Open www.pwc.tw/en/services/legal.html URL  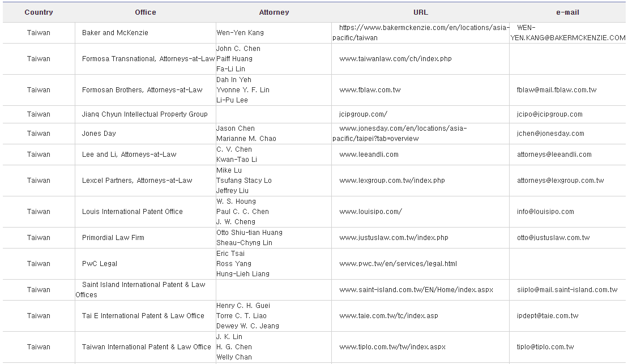click(398, 264)
